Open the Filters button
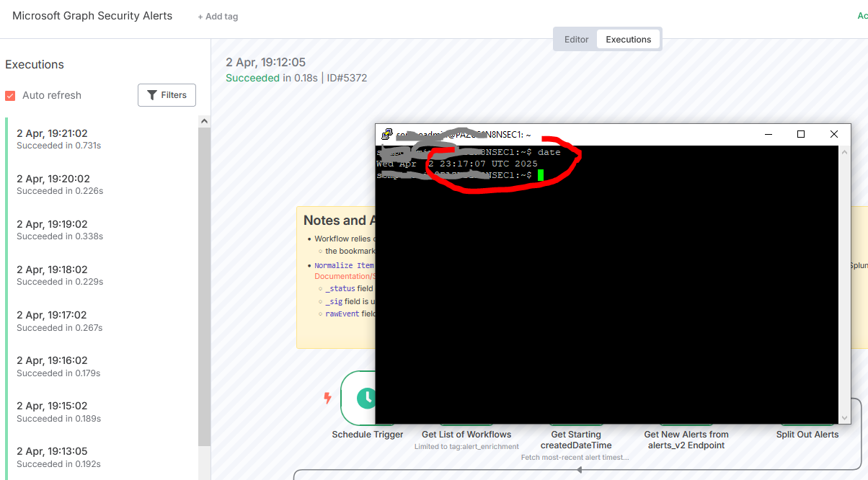Viewport: 868px width, 480px height. 167,95
